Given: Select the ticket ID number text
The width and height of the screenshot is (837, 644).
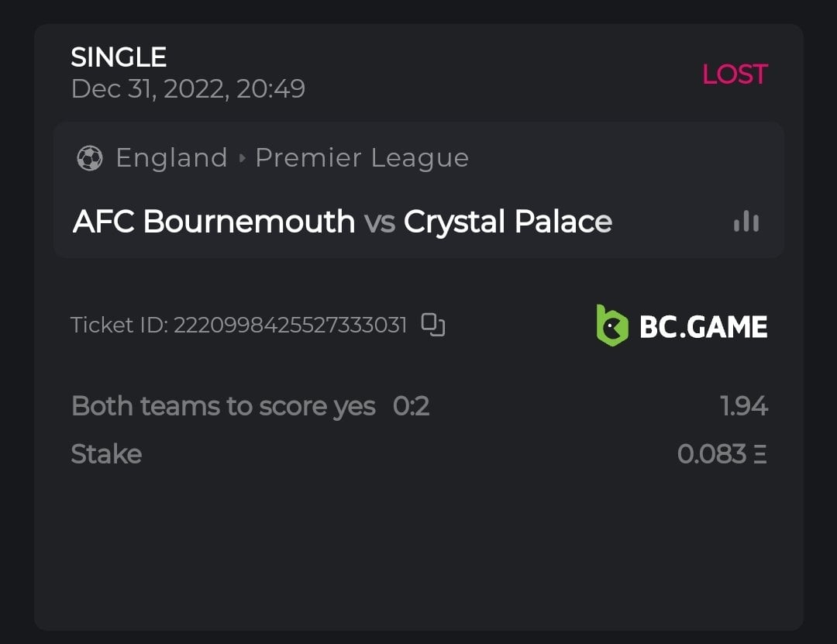Looking at the screenshot, I should coord(290,325).
